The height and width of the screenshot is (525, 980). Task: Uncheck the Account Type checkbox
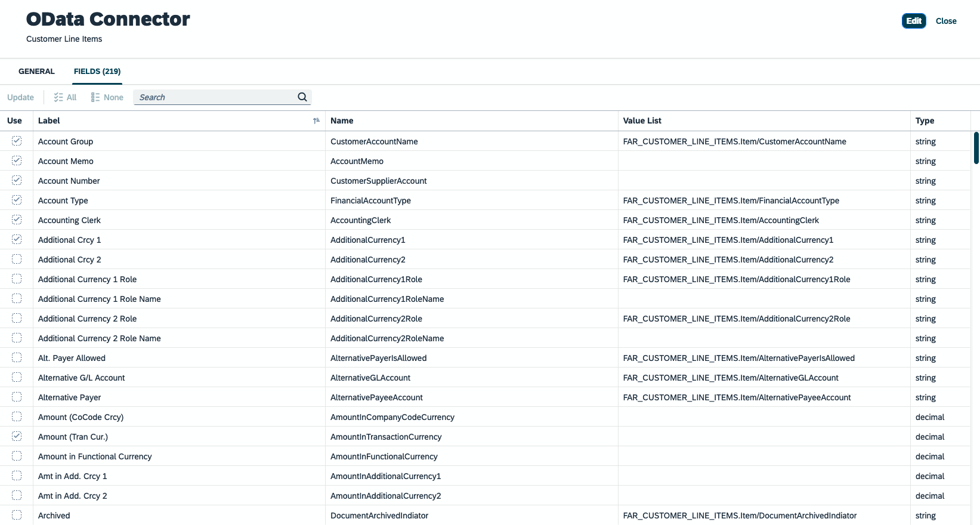pyautogui.click(x=17, y=200)
